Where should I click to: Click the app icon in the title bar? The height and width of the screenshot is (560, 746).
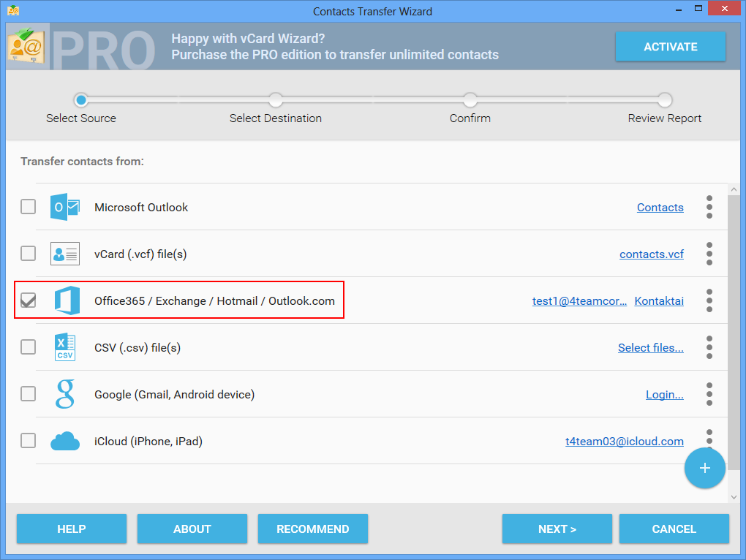pos(13,10)
